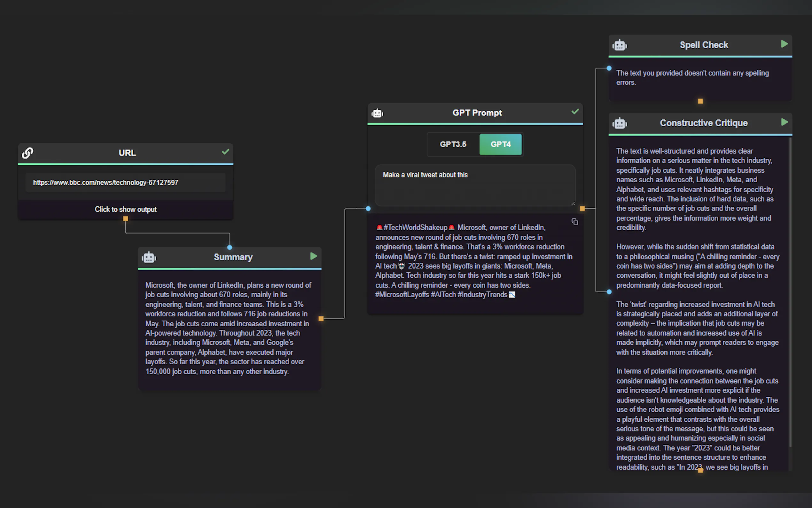Run the Summary node with its play button
Image resolution: width=812 pixels, height=508 pixels.
tap(314, 256)
